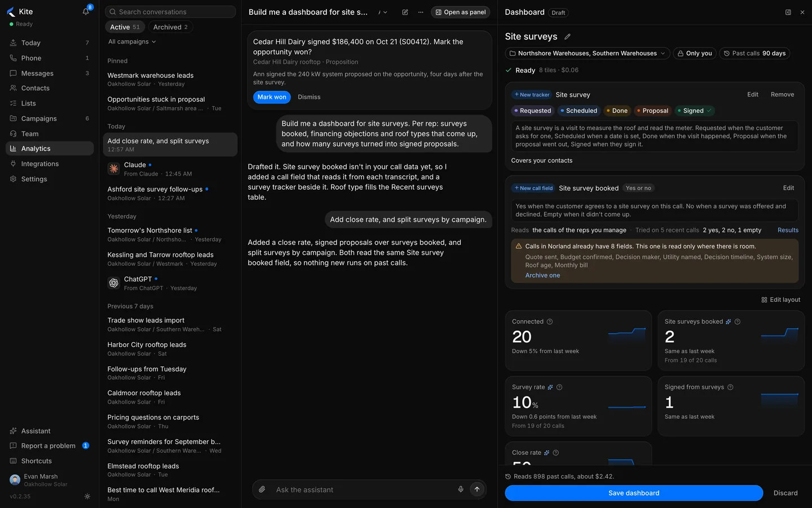The image size is (812, 508).
Task: Open Claude conversation from its logo icon
Action: [114, 169]
